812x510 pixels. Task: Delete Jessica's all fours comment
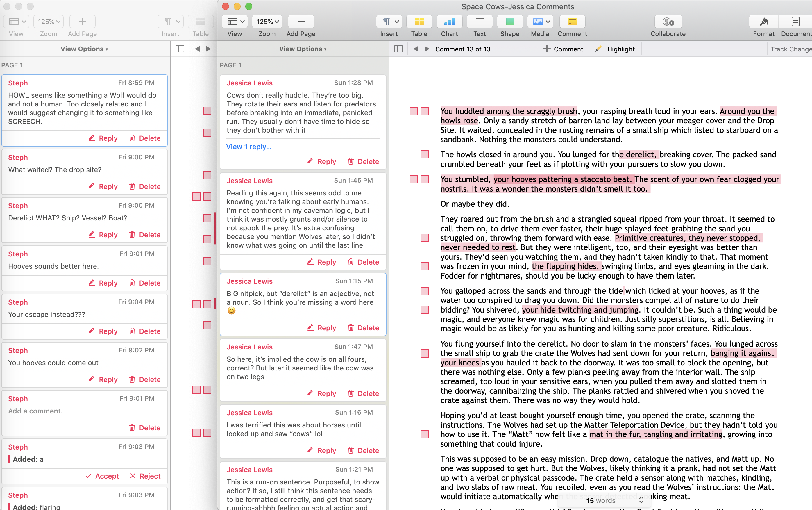[363, 394]
